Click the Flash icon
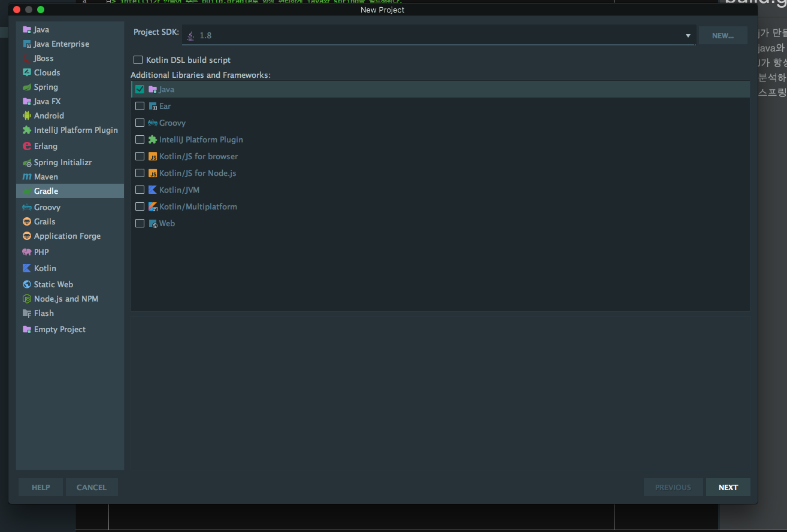The height and width of the screenshot is (532, 787). click(x=26, y=313)
